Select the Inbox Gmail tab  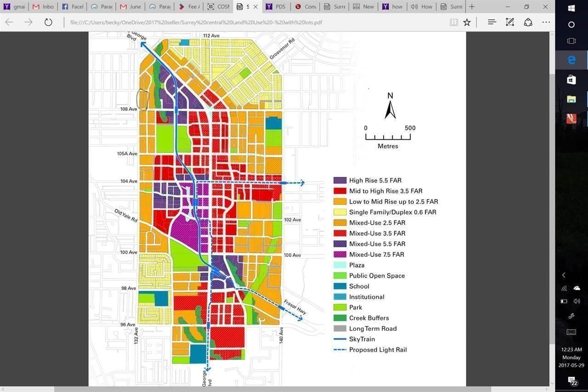click(x=43, y=6)
